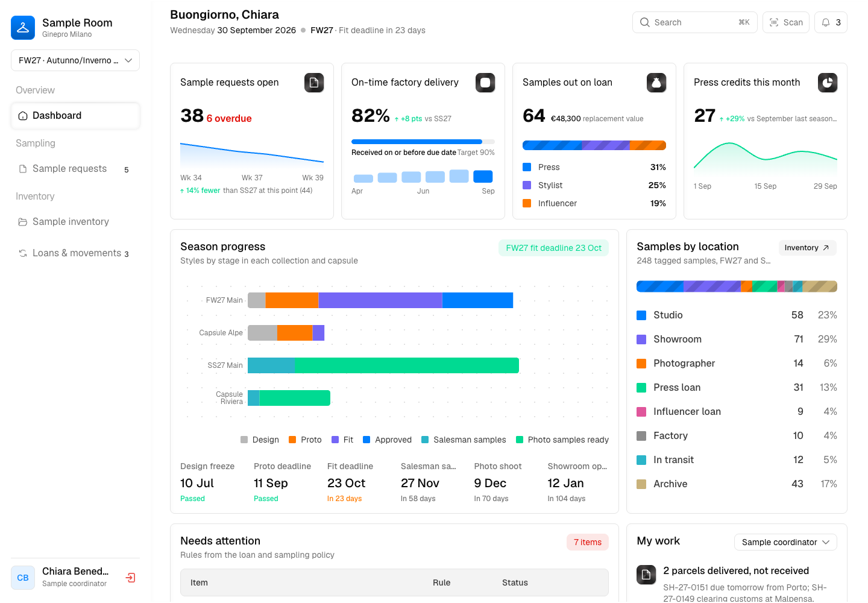Click the Design legend in Season progress
This screenshot has height=603, width=868.
pos(260,440)
